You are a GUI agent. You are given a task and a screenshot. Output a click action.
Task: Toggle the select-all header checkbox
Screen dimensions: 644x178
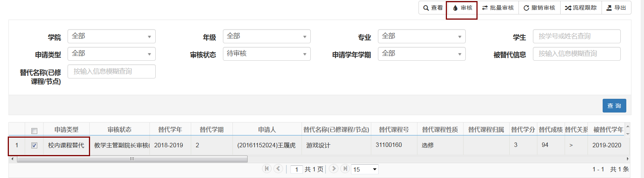(34, 131)
